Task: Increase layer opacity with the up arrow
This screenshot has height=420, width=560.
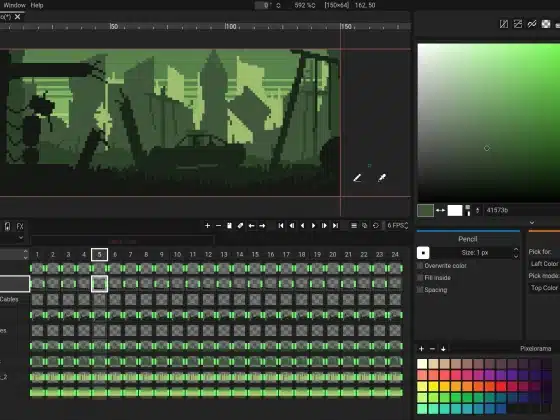Action: pyautogui.click(x=25, y=251)
